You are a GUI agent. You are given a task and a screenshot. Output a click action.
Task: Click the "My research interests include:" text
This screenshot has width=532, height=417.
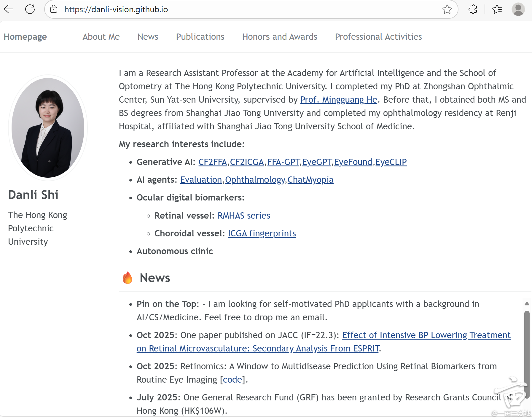point(182,144)
